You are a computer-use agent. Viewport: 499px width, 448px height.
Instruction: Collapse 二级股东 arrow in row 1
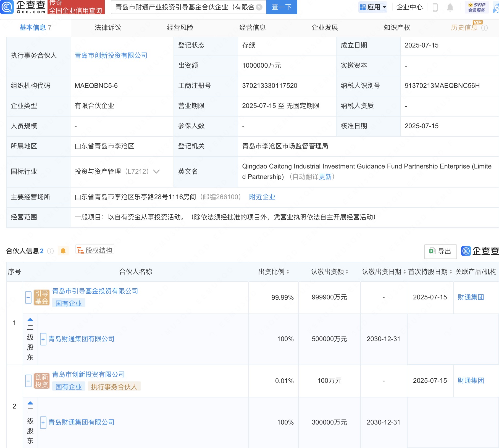coord(30,320)
